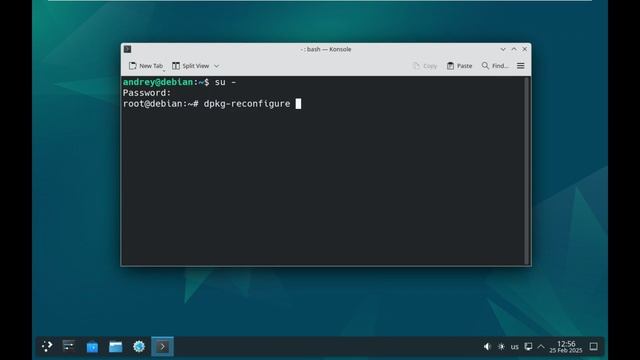Click the Konsole window icon in titlebar
The height and width of the screenshot is (360, 640).
point(127,49)
